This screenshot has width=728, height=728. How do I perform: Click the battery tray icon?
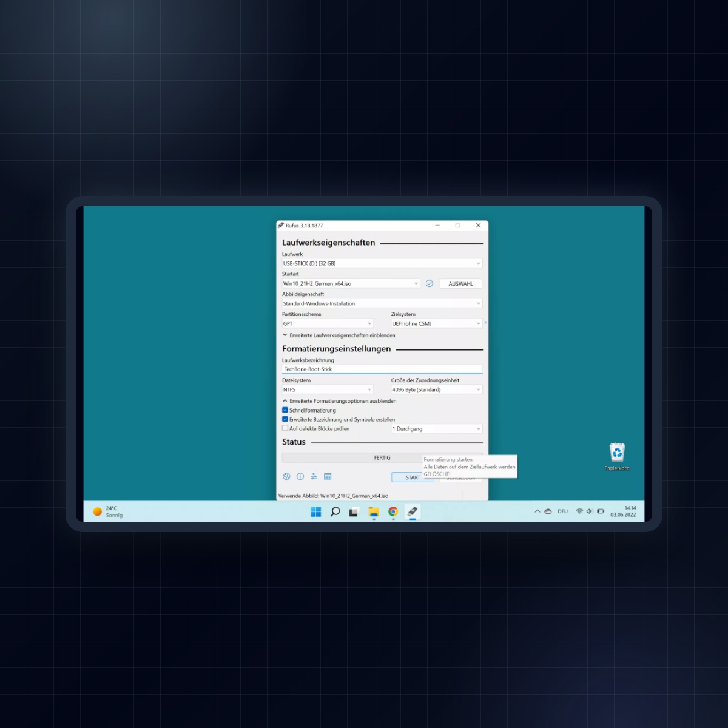[601, 511]
